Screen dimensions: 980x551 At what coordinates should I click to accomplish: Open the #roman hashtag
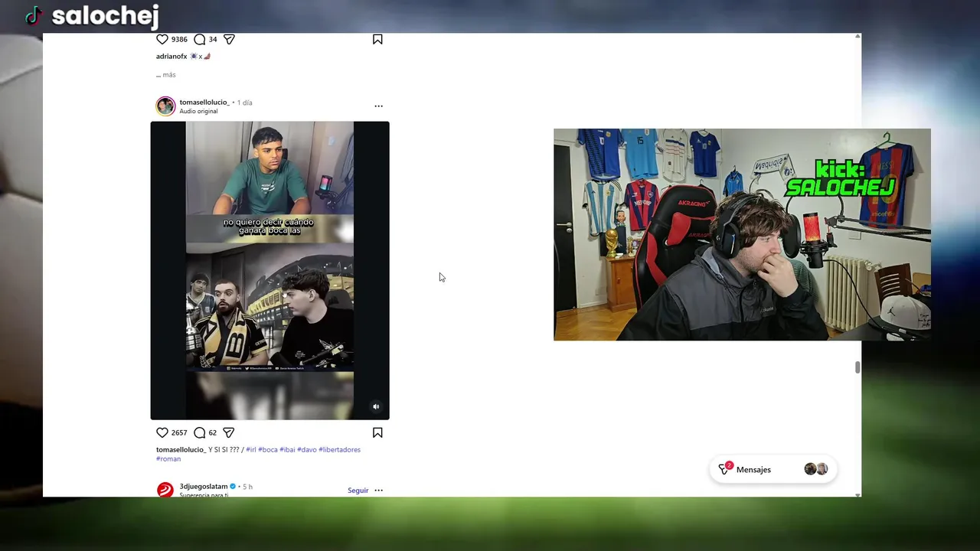[x=168, y=459]
